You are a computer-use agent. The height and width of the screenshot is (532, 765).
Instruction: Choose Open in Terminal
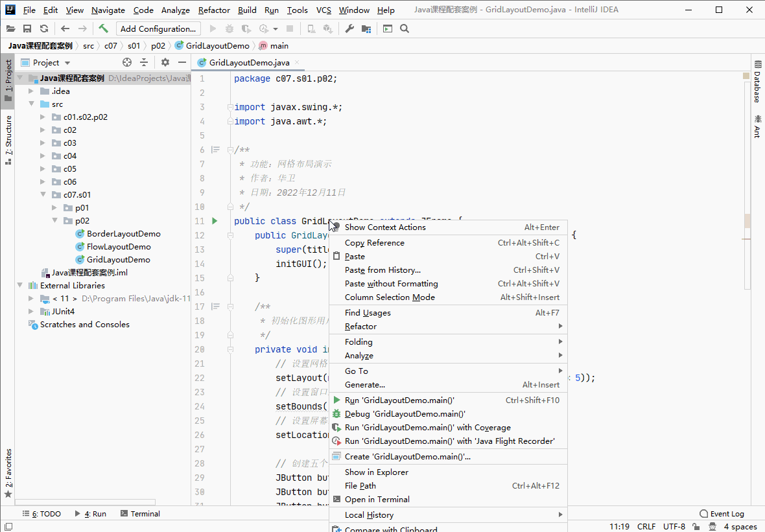[449, 500]
